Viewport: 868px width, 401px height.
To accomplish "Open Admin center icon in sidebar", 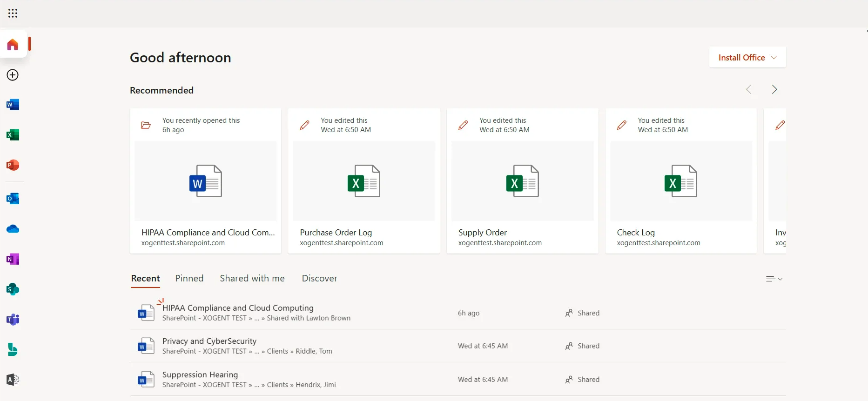I will click(13, 380).
